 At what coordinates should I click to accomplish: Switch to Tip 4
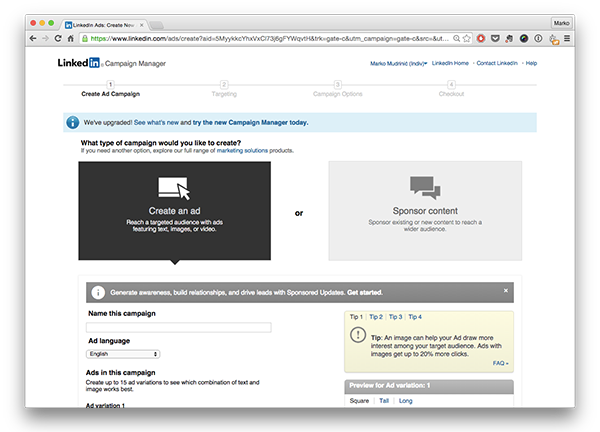(x=415, y=317)
